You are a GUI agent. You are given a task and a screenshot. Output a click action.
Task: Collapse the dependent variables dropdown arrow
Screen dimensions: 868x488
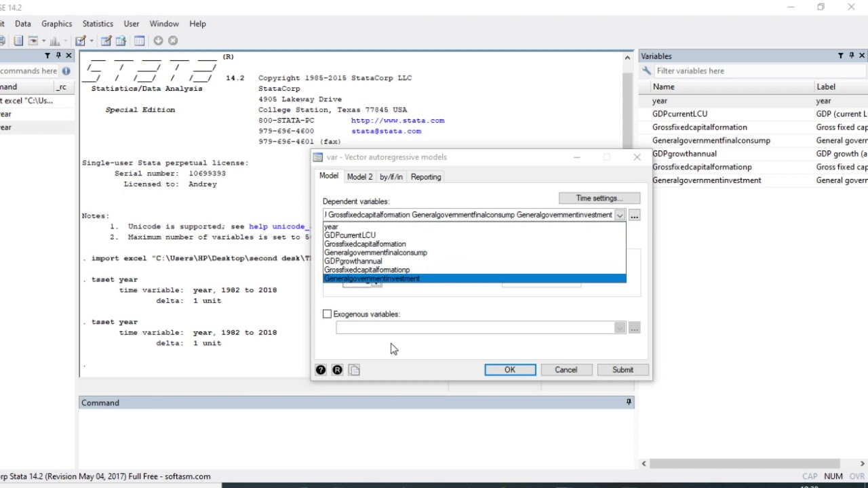pyautogui.click(x=619, y=215)
